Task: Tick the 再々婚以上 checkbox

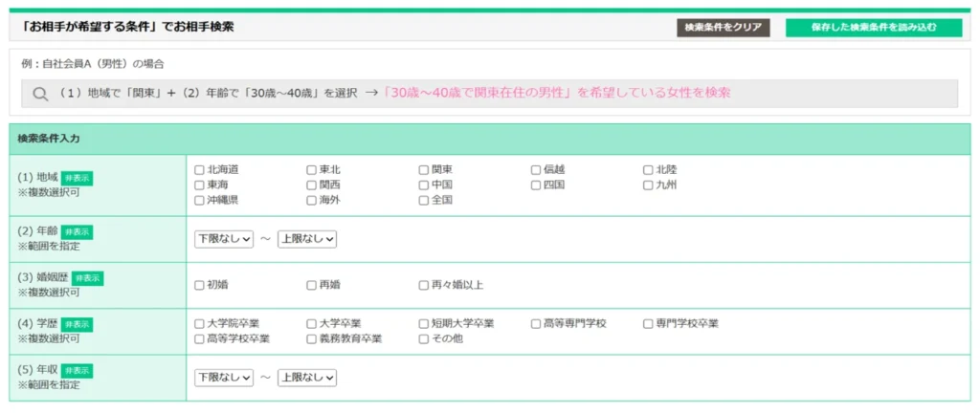Action: [424, 286]
